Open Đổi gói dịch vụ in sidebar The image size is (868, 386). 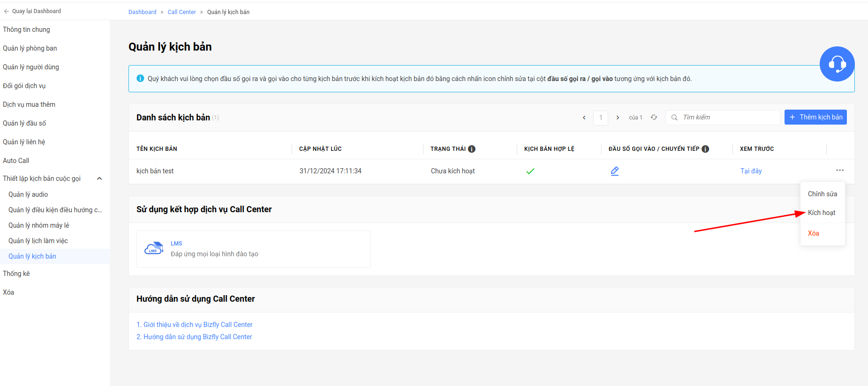click(x=24, y=86)
